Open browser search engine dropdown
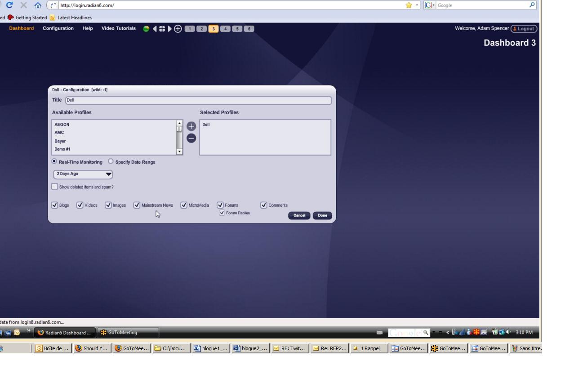Viewport: 574px width, 392px height. [x=429, y=5]
